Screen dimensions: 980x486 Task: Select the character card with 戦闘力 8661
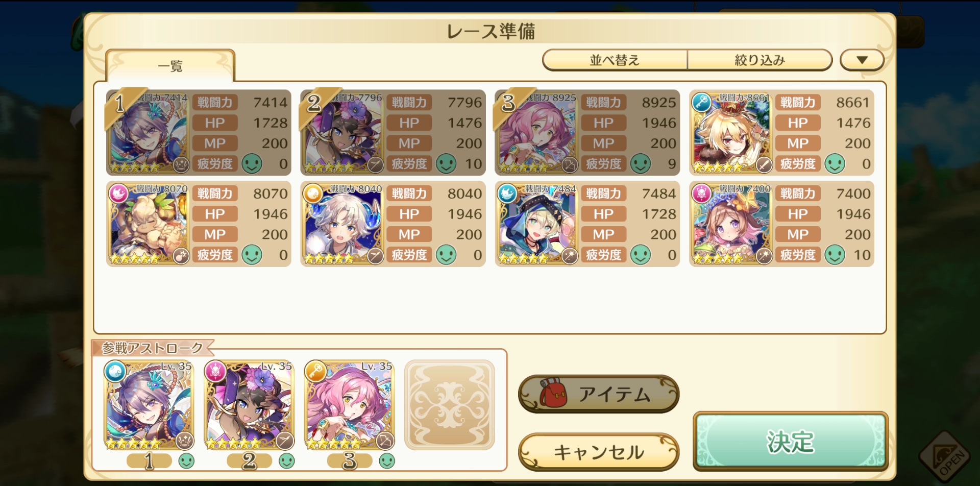(x=781, y=133)
